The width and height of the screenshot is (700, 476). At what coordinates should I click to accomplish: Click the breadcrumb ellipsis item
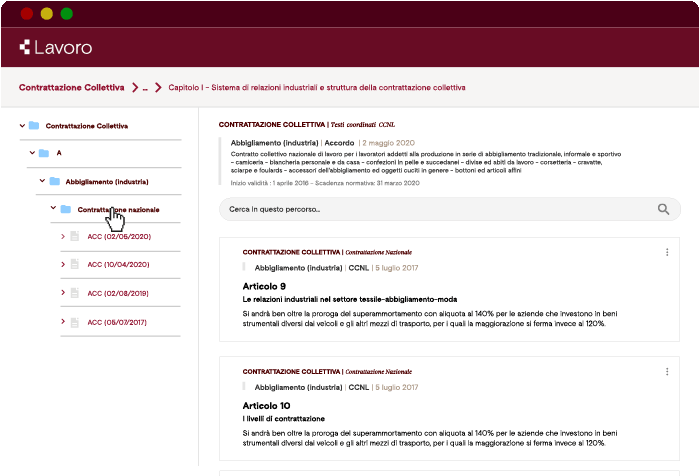[145, 88]
